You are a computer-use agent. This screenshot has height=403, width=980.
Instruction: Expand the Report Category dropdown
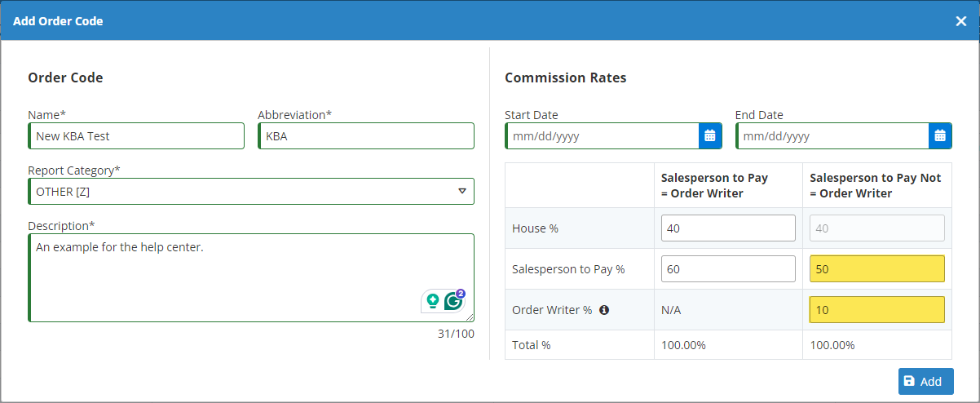click(x=461, y=192)
